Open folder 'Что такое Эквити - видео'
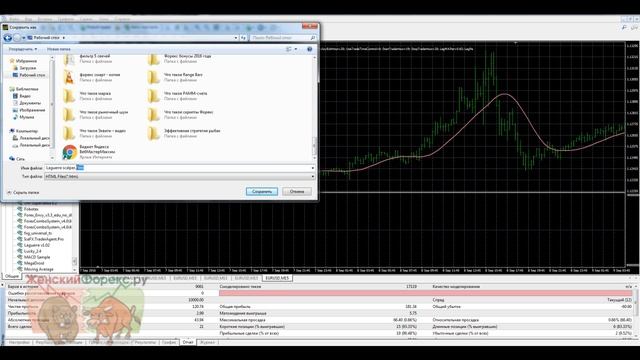Viewport: 640px width, 360px height. tap(95, 133)
